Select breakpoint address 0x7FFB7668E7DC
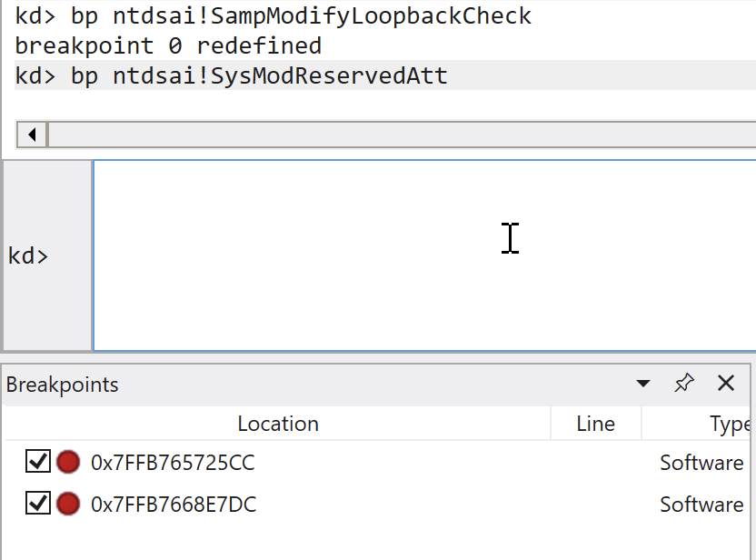The image size is (756, 560). coord(174,505)
